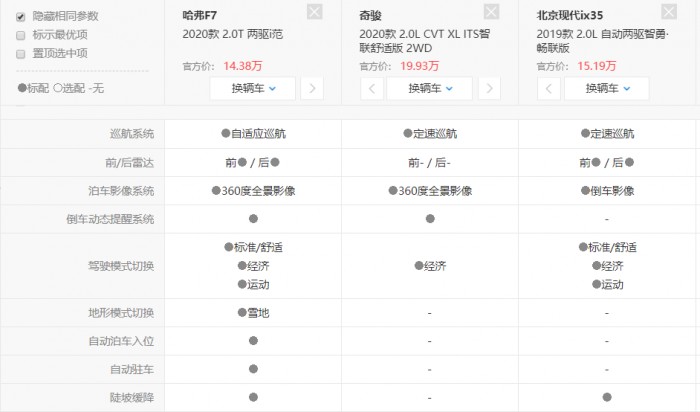Click the 自动泊车入位 row label
Image resolution: width=700 pixels, height=412 pixels.
(121, 341)
